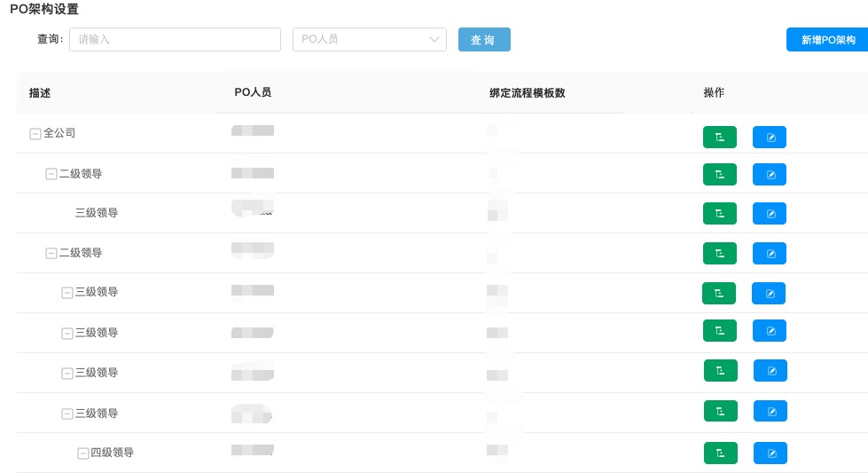Click the blue edit icon in the 四级领导 row
Image resolution: width=868 pixels, height=473 pixels.
pos(770,453)
